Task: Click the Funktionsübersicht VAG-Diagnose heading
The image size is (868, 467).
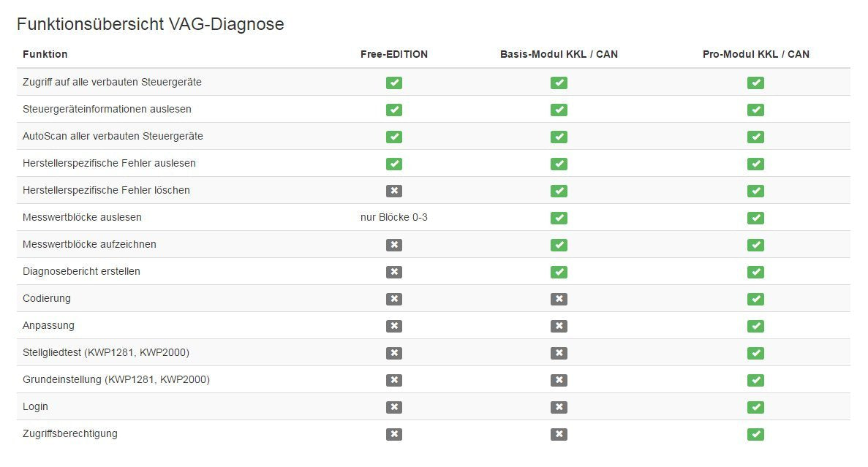Action: coord(150,24)
